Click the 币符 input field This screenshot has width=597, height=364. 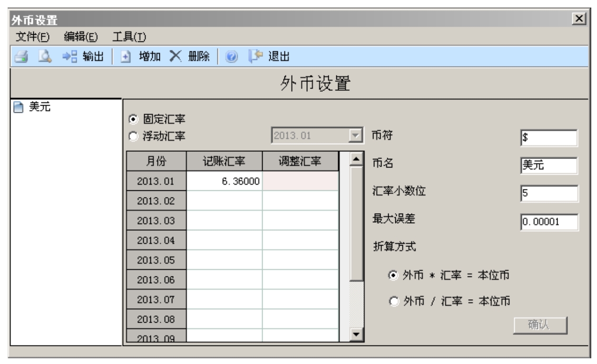549,138
